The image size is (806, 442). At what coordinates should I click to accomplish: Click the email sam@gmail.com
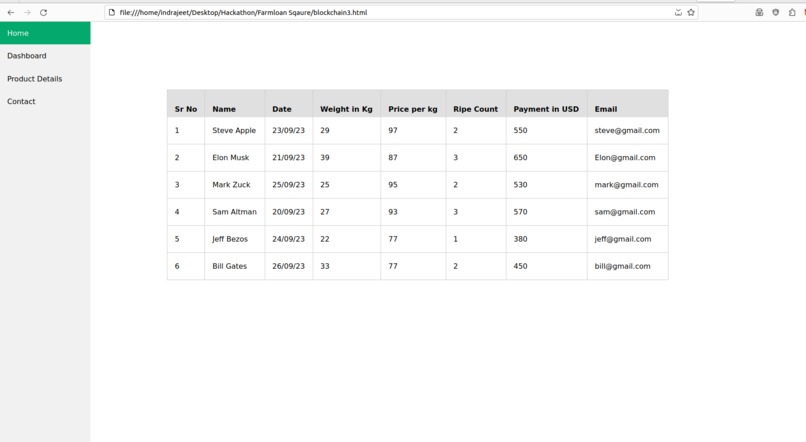pyautogui.click(x=625, y=212)
